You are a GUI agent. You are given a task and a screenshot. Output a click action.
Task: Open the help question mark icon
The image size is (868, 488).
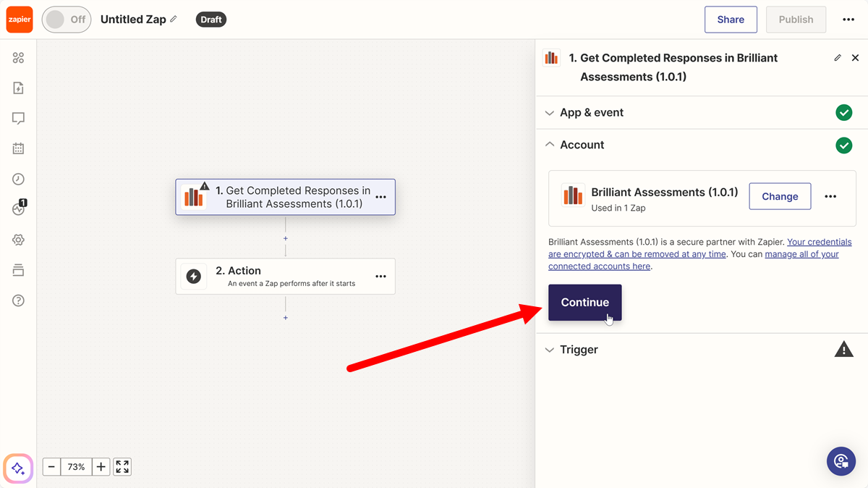[x=18, y=300]
